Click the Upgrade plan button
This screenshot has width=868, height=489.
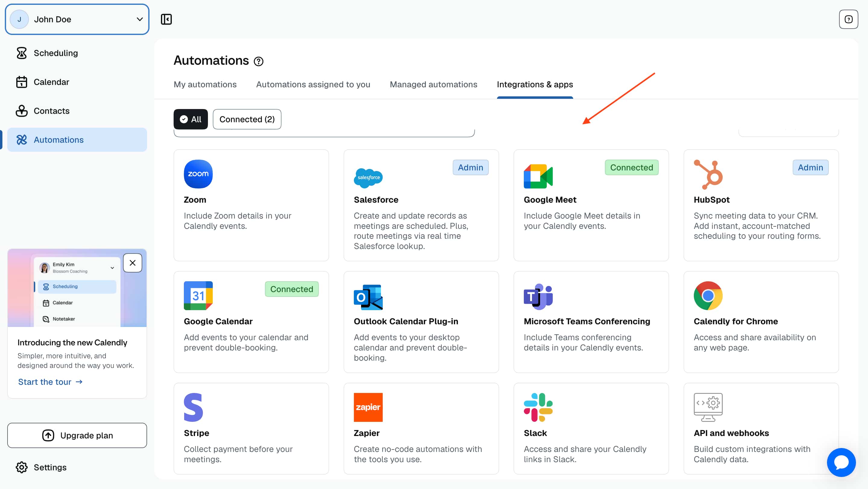[x=77, y=435]
